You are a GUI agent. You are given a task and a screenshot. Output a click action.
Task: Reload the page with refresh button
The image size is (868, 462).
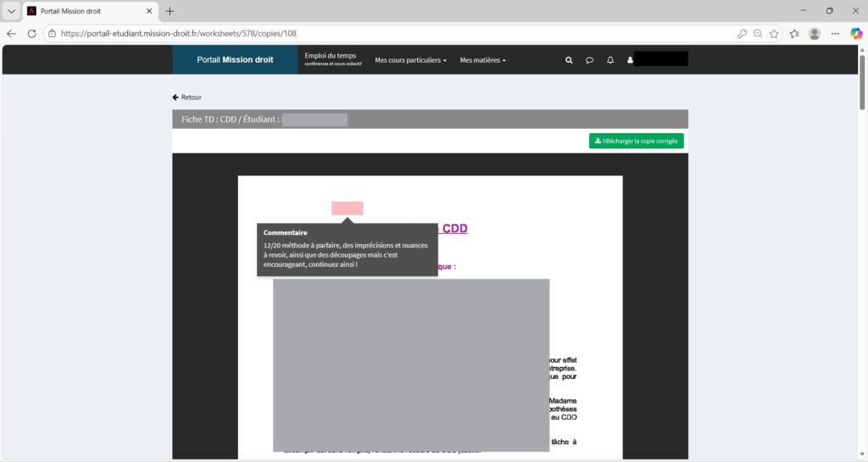pyautogui.click(x=32, y=33)
